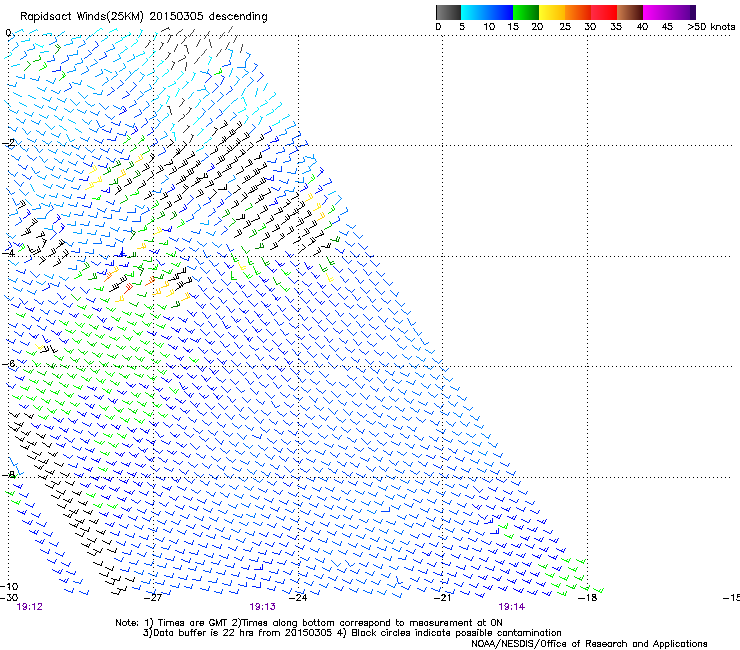Click the yellow 20-25 knots legend swatch

[552, 12]
